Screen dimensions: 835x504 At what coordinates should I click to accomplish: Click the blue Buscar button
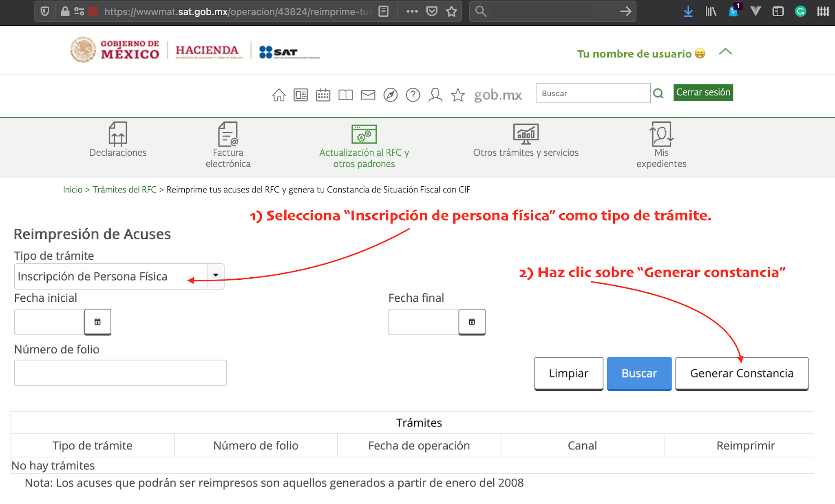tap(639, 373)
